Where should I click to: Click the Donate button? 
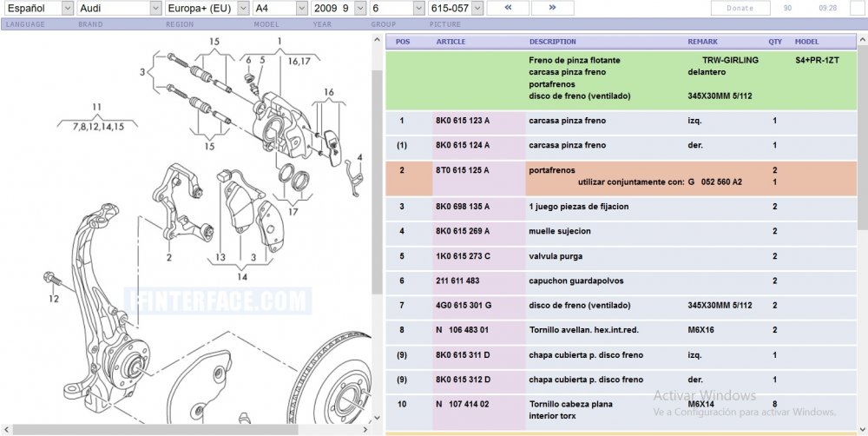click(x=740, y=8)
